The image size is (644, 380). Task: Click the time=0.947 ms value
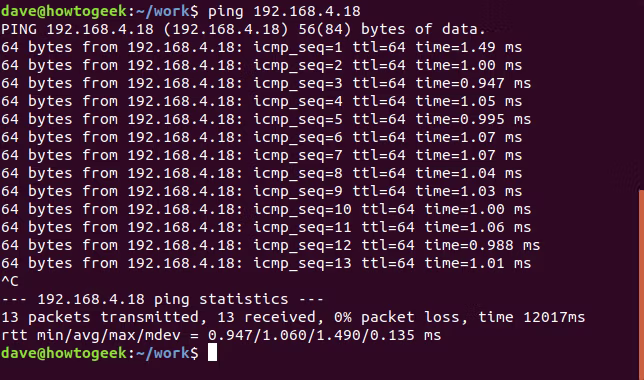click(473, 83)
